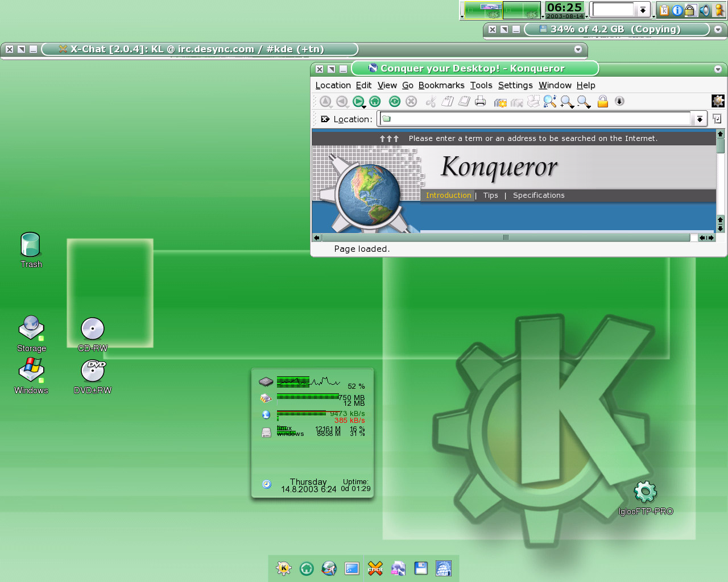The image size is (728, 582).
Task: Click the round down-arrow icon after the padlock
Action: [x=619, y=101]
